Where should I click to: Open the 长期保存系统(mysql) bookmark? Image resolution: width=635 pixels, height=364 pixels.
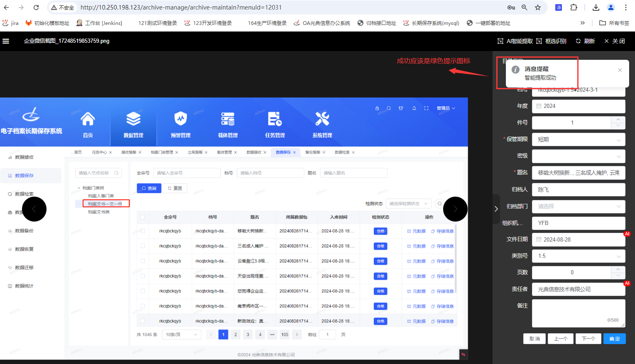(x=431, y=23)
